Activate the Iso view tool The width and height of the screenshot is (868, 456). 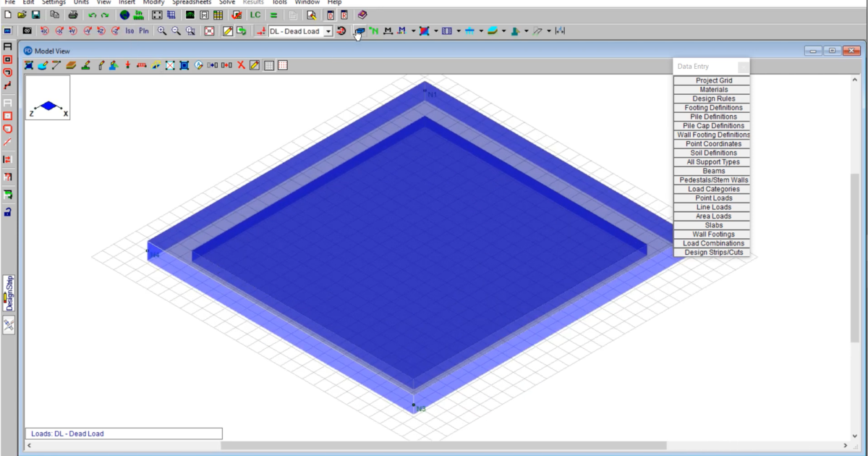128,31
